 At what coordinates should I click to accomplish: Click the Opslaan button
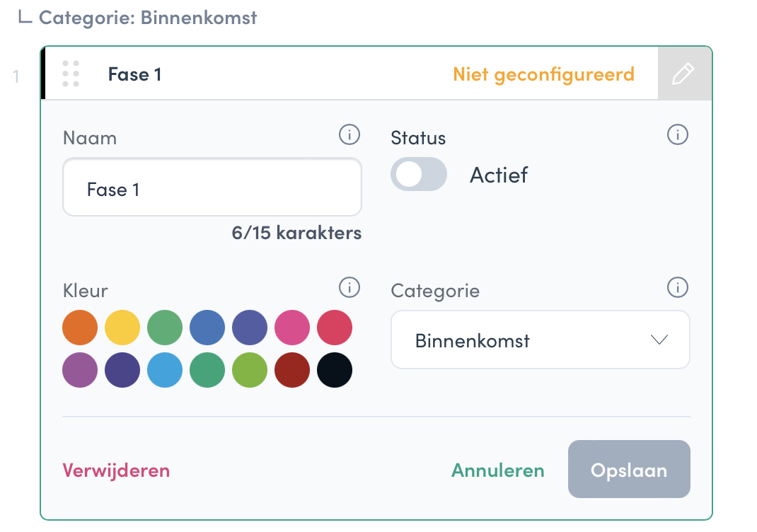(x=629, y=469)
